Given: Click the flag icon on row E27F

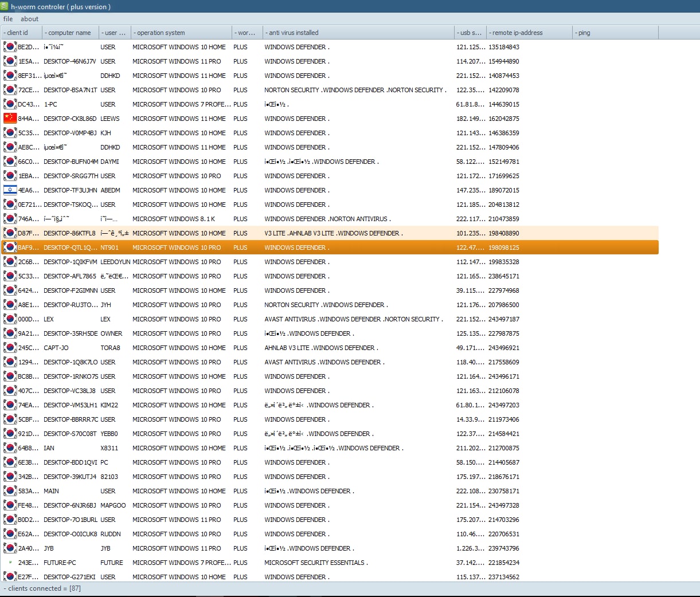Looking at the screenshot, I should pos(10,577).
